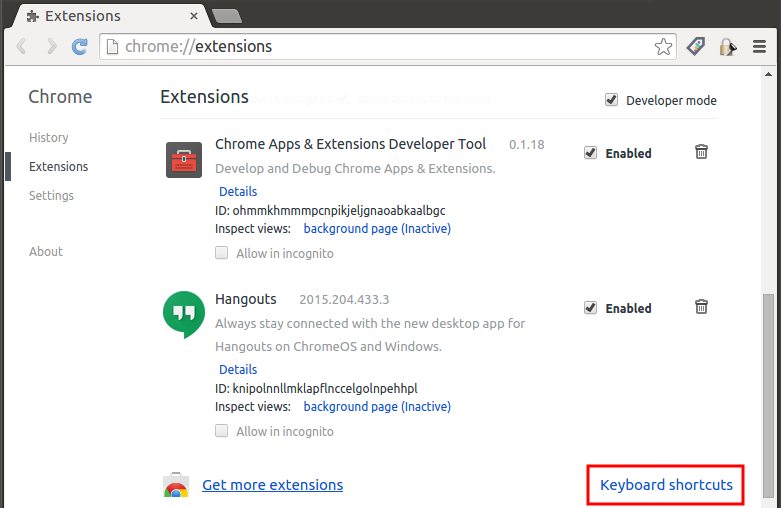Click the Chrome Web Store bag icon
The image size is (781, 508).
(x=176, y=485)
